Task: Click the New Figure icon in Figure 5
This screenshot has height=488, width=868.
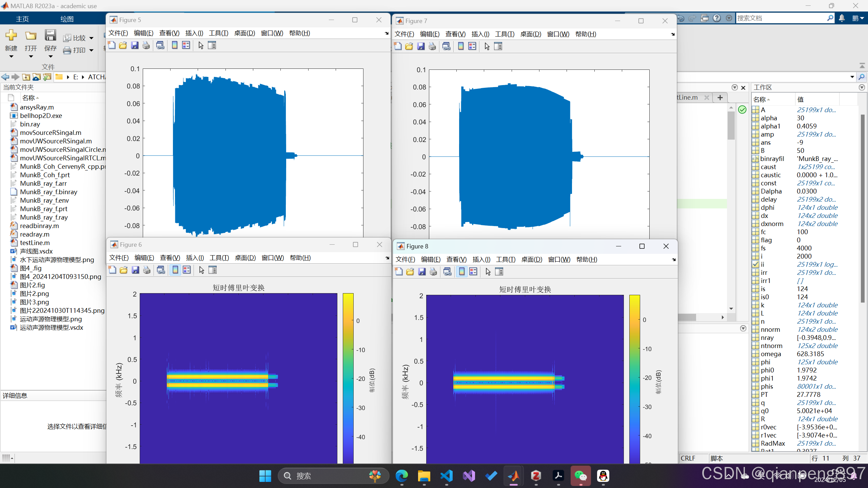Action: point(112,45)
